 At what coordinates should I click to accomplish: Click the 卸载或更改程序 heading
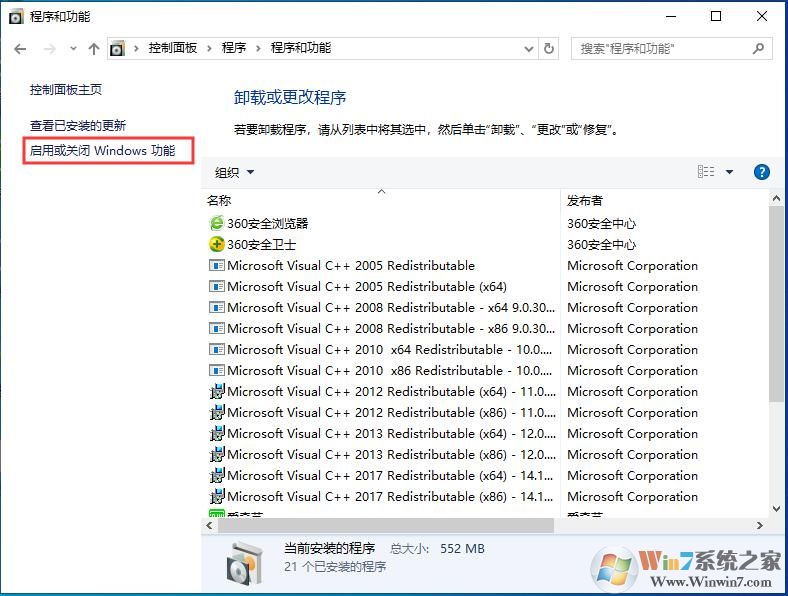tap(290, 97)
